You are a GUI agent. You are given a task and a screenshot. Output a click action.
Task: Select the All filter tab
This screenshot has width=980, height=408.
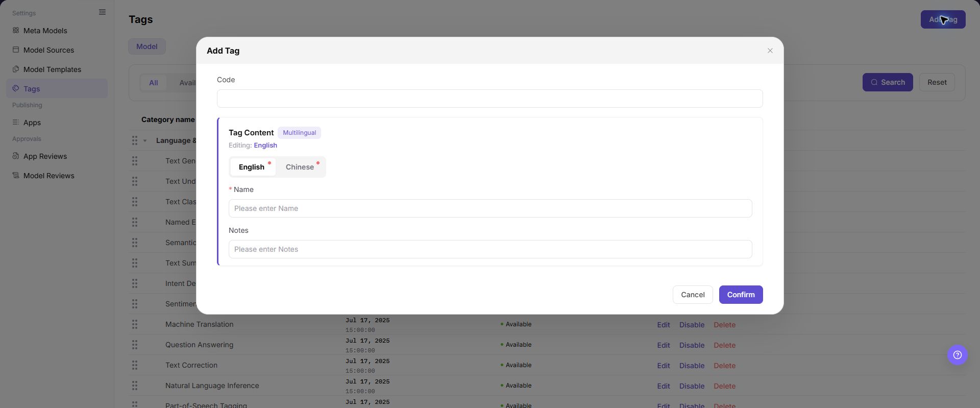coord(153,83)
